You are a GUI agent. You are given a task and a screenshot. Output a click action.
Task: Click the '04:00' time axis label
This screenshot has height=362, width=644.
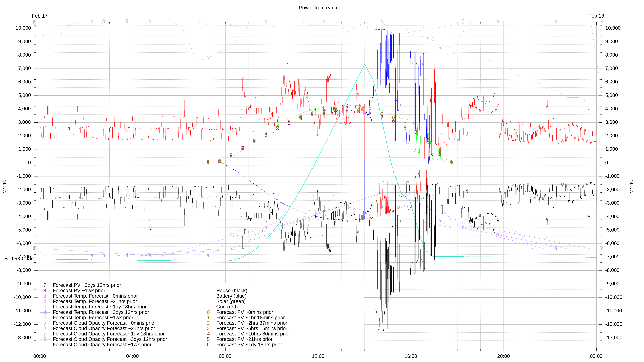pyautogui.click(x=132, y=356)
